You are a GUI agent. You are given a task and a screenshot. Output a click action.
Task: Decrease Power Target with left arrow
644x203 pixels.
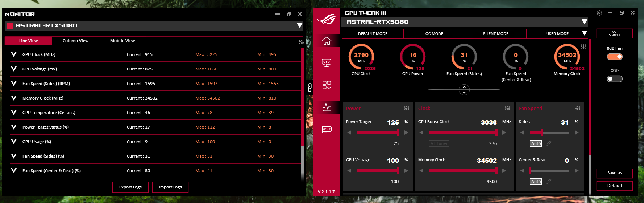click(349, 133)
